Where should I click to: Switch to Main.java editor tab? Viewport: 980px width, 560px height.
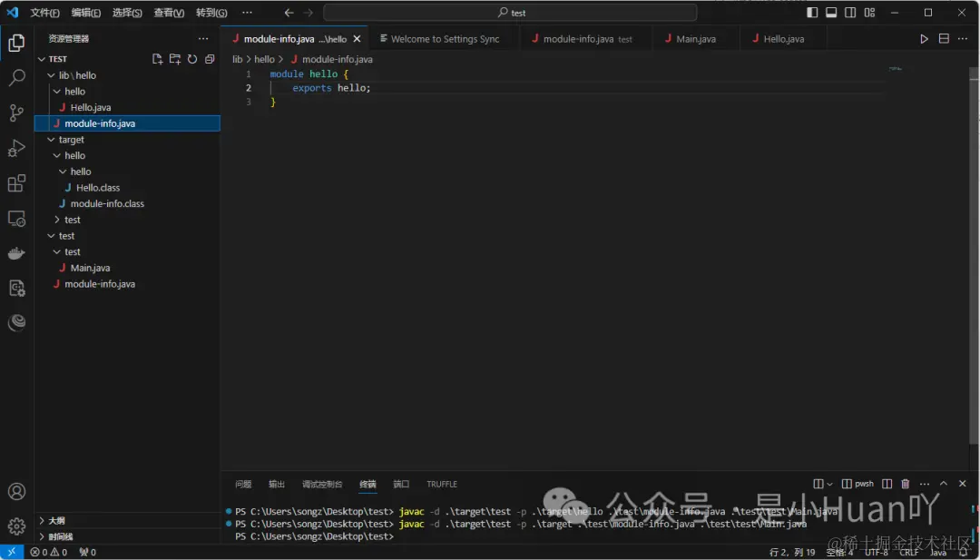(696, 39)
